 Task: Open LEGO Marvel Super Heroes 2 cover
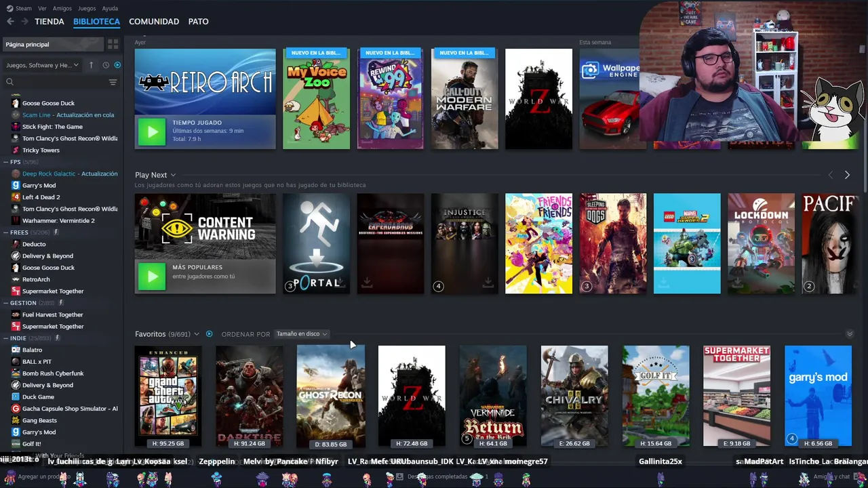pyautogui.click(x=687, y=244)
